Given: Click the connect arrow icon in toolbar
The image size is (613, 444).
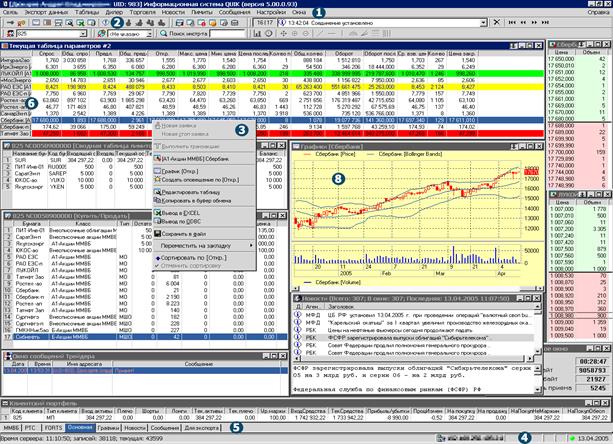Looking at the screenshot, I should 11,23.
